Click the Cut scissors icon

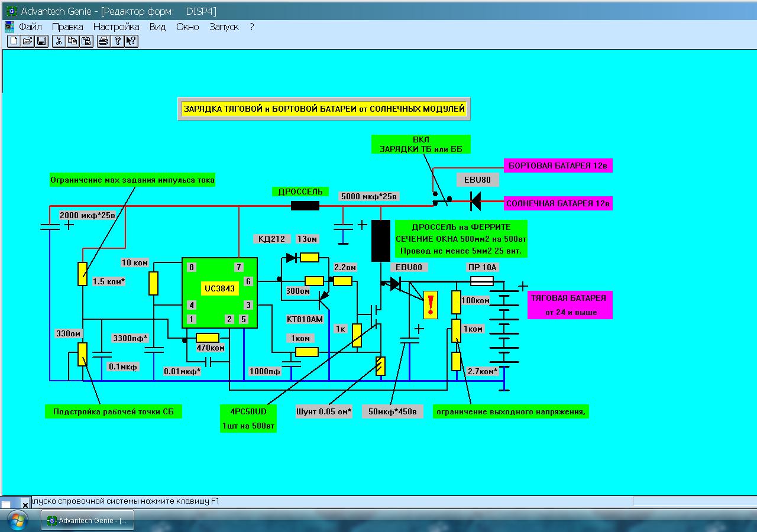click(59, 41)
